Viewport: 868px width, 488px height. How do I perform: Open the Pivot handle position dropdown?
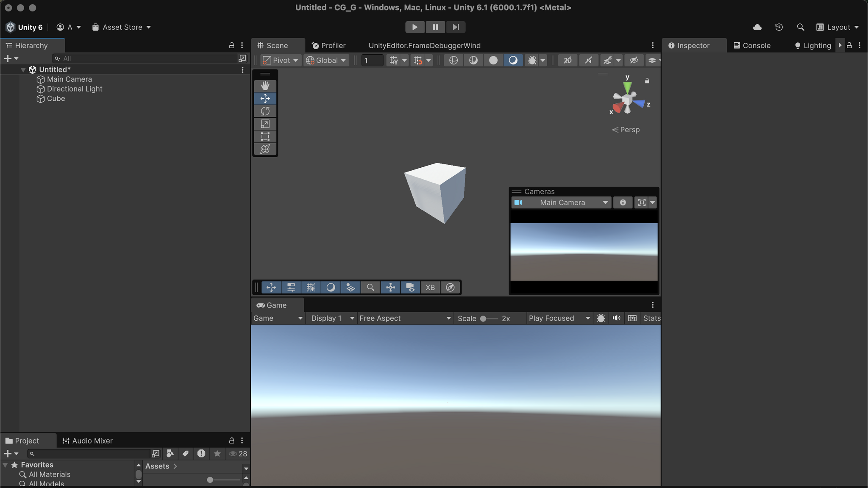[280, 61]
